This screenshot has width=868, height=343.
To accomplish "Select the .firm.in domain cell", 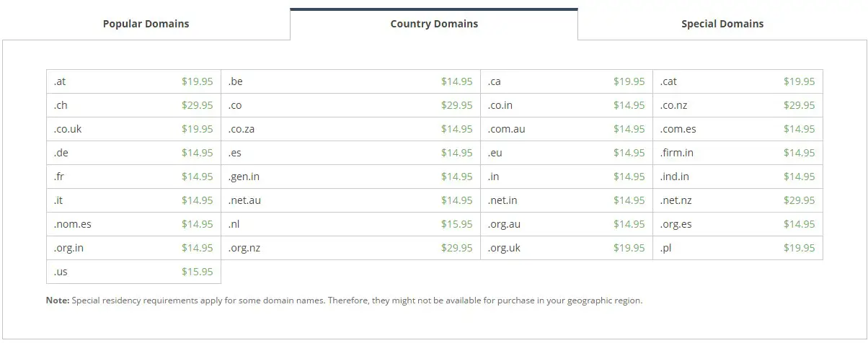I will 738,153.
